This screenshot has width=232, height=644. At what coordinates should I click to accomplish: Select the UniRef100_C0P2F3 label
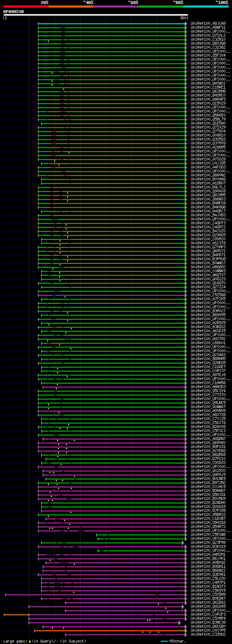click(208, 615)
